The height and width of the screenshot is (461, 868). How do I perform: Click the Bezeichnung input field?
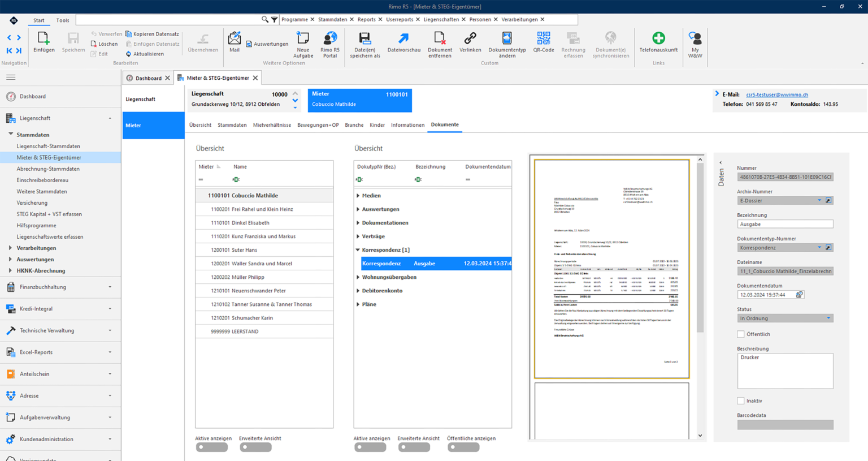[x=784, y=225]
